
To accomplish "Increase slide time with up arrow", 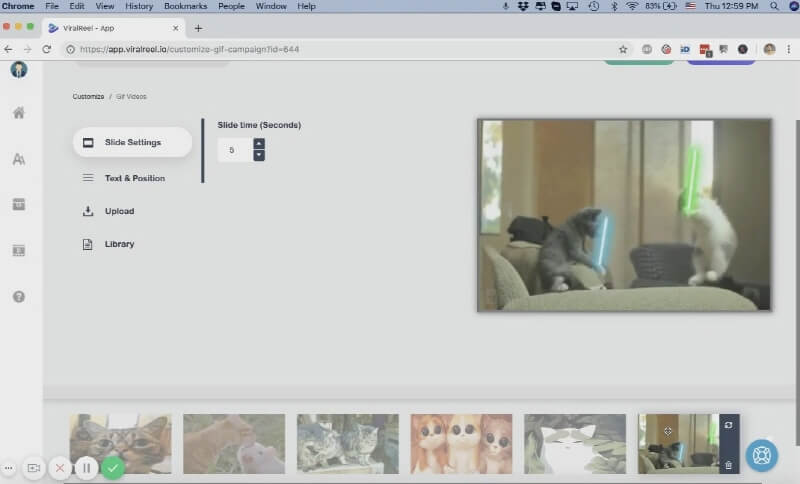I will 259,144.
